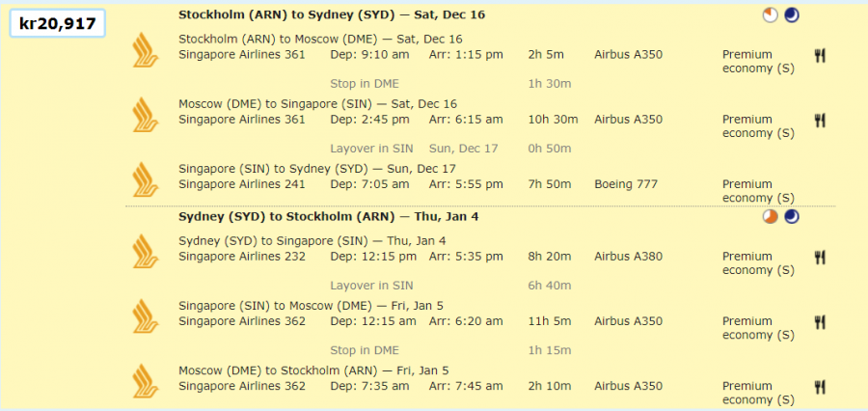Click the meal icon for Stockholm to Moscow flight
868x411 pixels.
821,55
